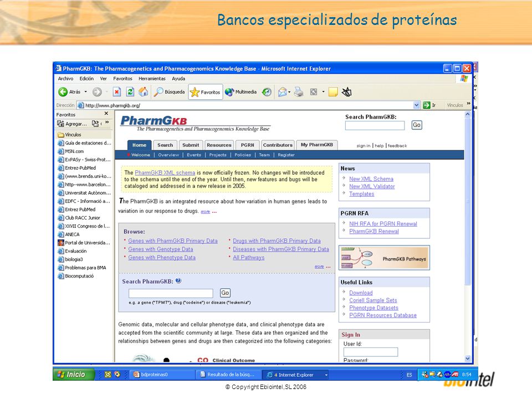
Task: Click the top Search PharmGKB text field
Action: (375, 126)
